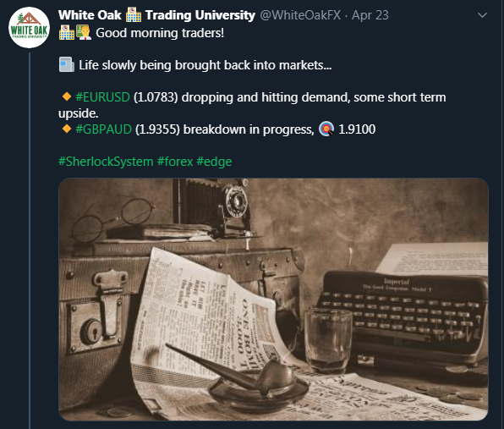Open the vintage typewriter photo attachment

click(273, 299)
